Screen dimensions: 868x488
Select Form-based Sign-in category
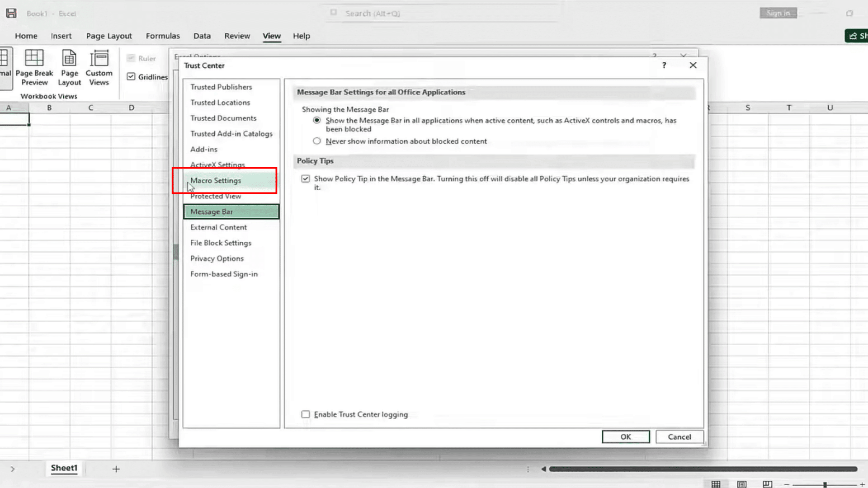point(231,274)
